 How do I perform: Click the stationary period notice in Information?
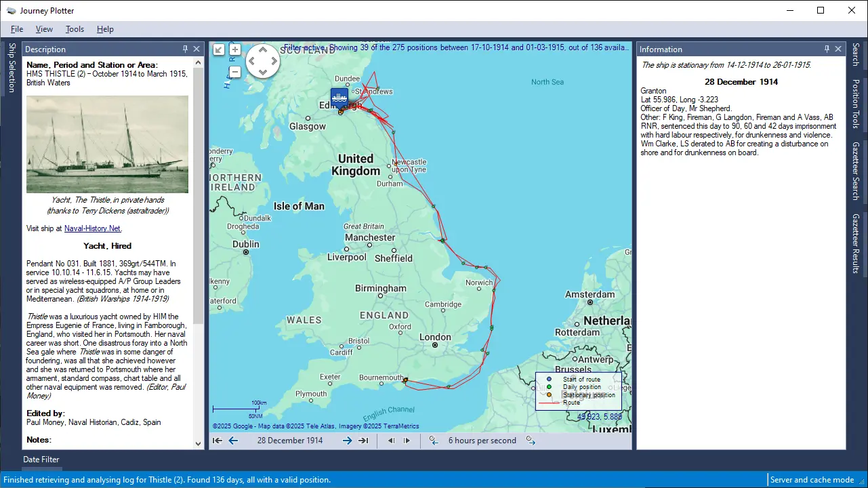click(x=726, y=65)
